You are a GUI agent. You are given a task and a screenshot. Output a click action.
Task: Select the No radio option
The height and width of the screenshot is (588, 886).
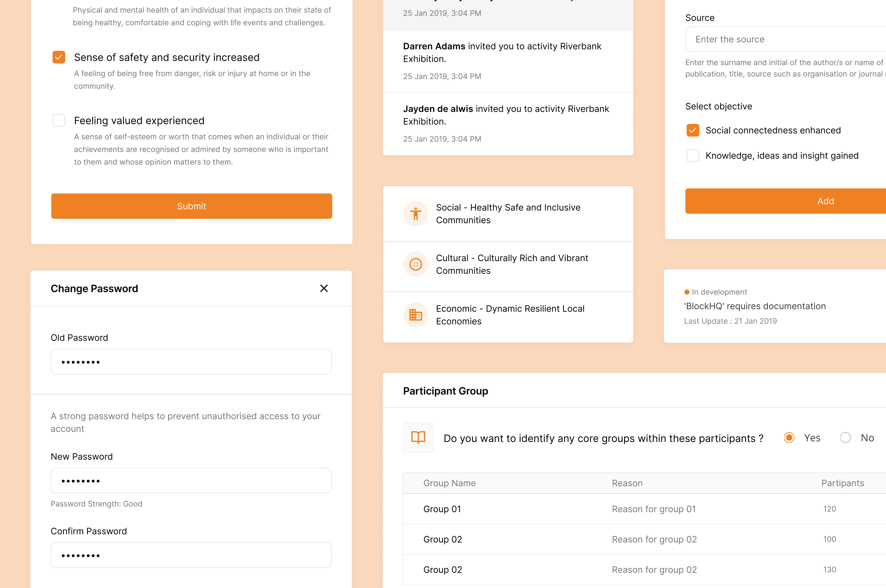tap(845, 438)
